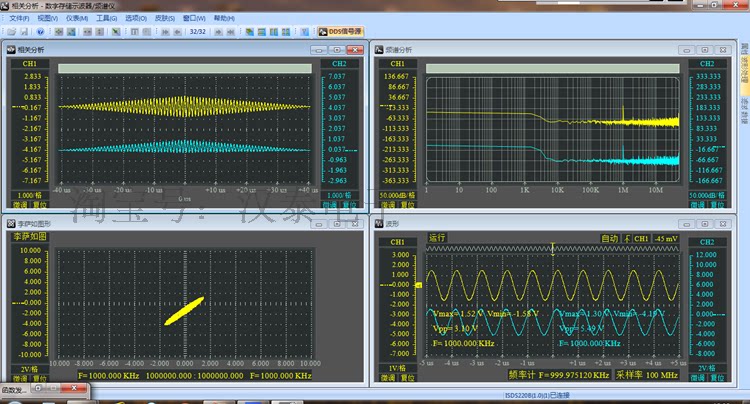This screenshot has width=750, height=404.
Task: Toggle CH2 header in the waveform panel
Action: click(706, 242)
